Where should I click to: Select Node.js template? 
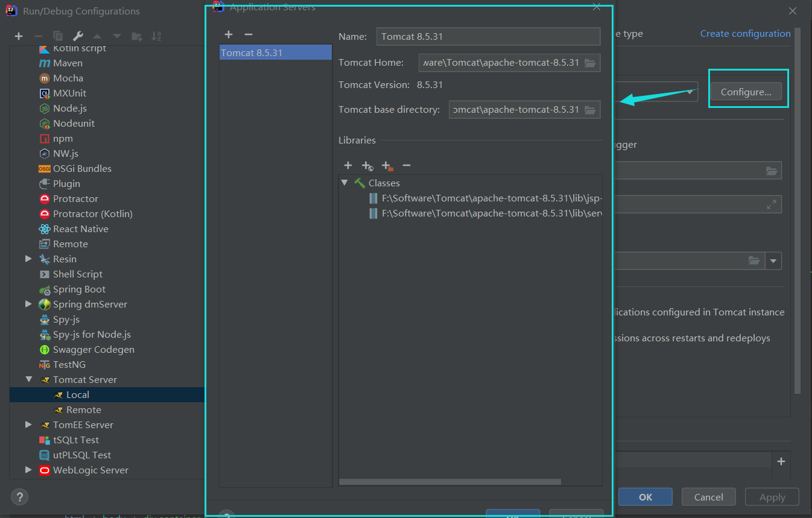[x=69, y=108]
